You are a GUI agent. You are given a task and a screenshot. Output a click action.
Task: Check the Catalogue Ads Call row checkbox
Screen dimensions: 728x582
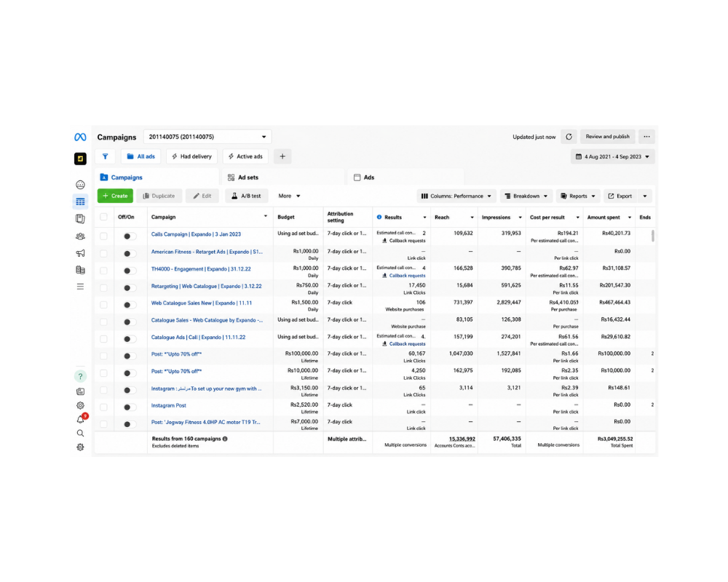point(103,339)
